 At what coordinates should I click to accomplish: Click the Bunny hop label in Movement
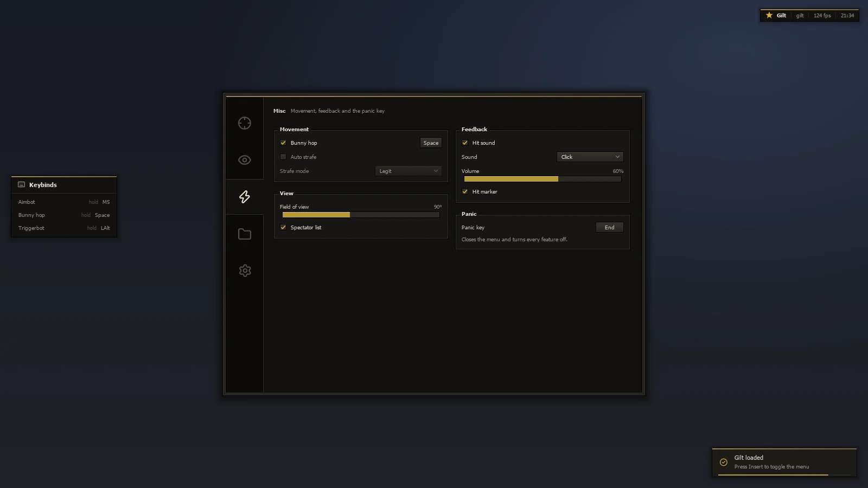(x=304, y=143)
